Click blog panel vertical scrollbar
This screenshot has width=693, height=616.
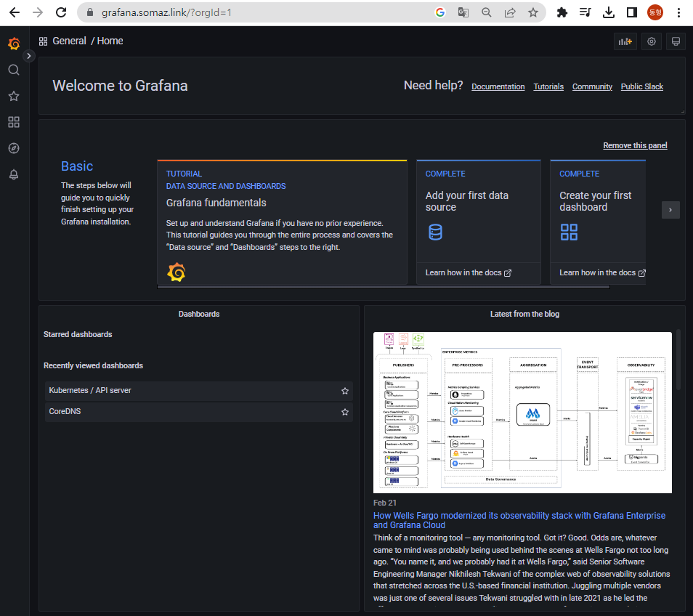(678, 360)
